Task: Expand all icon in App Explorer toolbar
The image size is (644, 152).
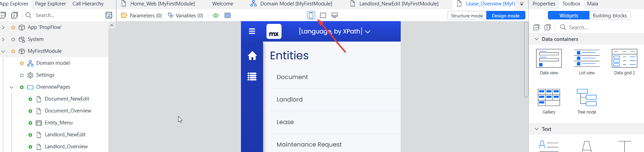Action: (14, 15)
